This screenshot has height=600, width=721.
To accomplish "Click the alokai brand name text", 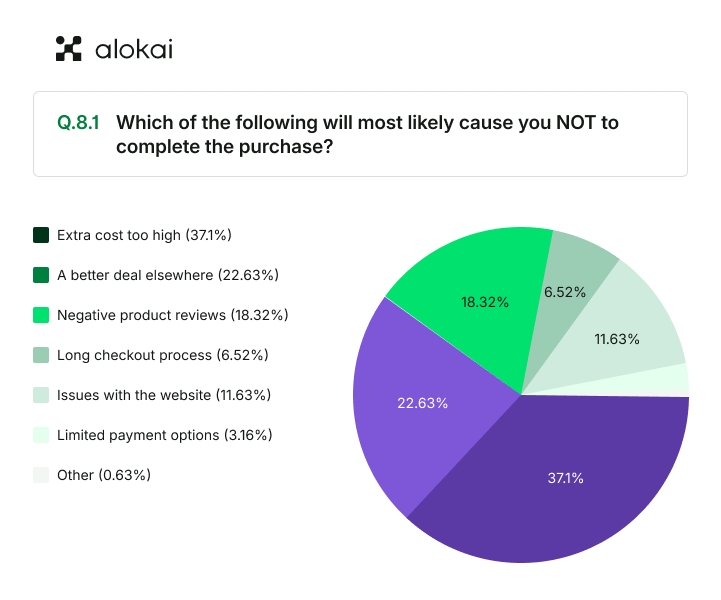I will 133,48.
